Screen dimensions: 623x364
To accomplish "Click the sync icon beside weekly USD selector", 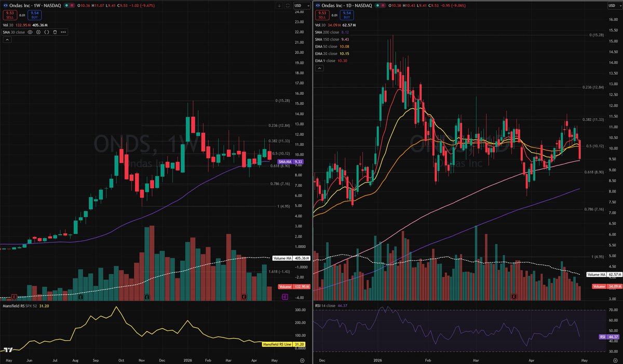I will [x=288, y=6].
